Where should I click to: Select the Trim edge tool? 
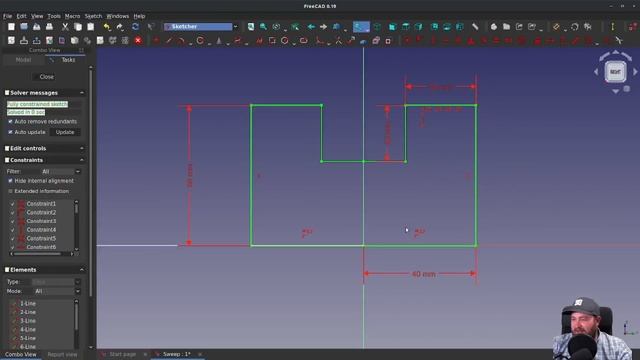(338, 40)
